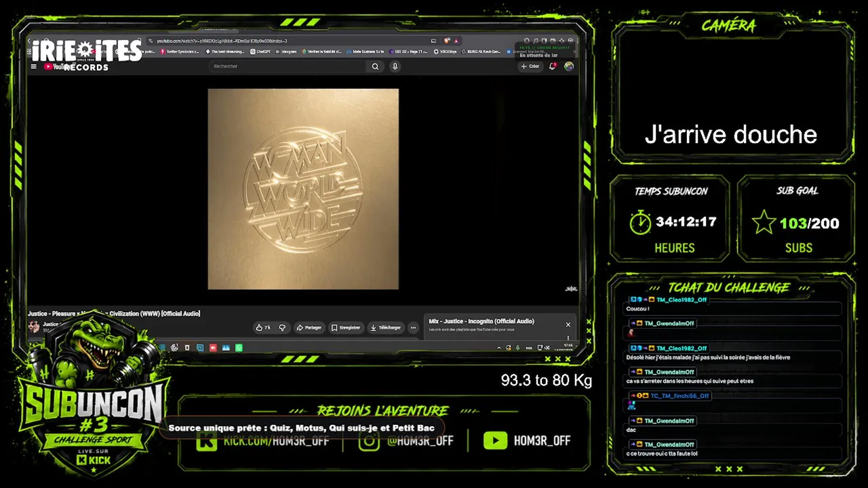Open the red taskbar app icon
Viewport: 868px width, 488px height.
point(213,348)
